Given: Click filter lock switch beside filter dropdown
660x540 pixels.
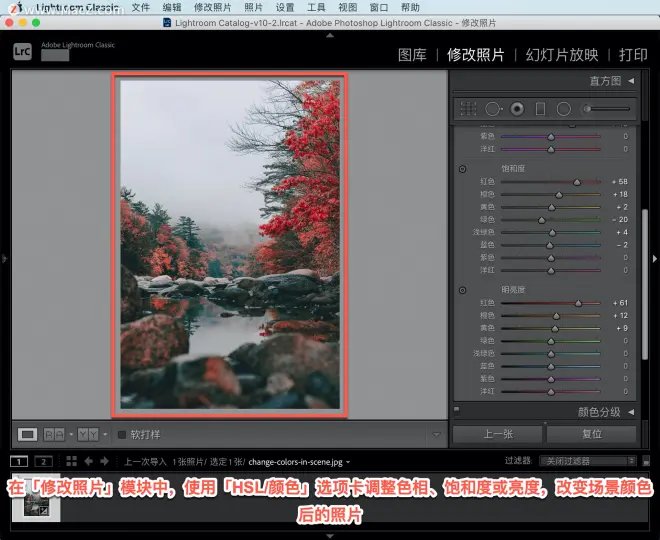Looking at the screenshot, I should click(647, 462).
